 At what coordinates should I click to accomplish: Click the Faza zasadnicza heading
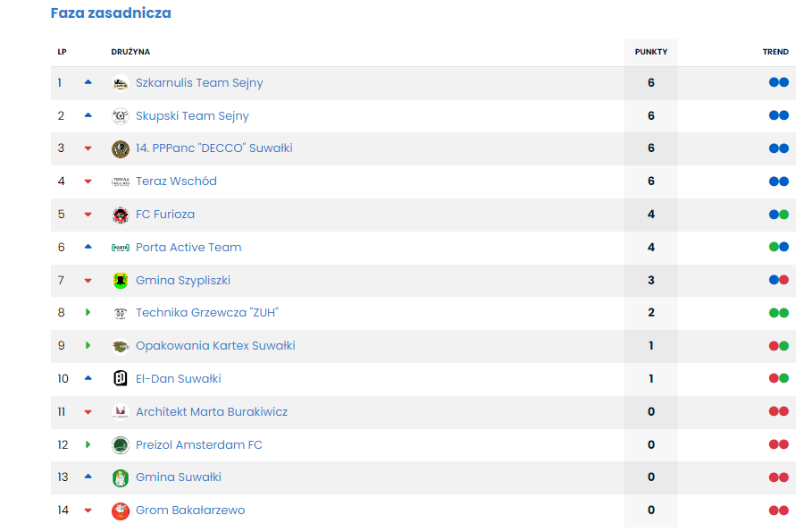pos(111,13)
